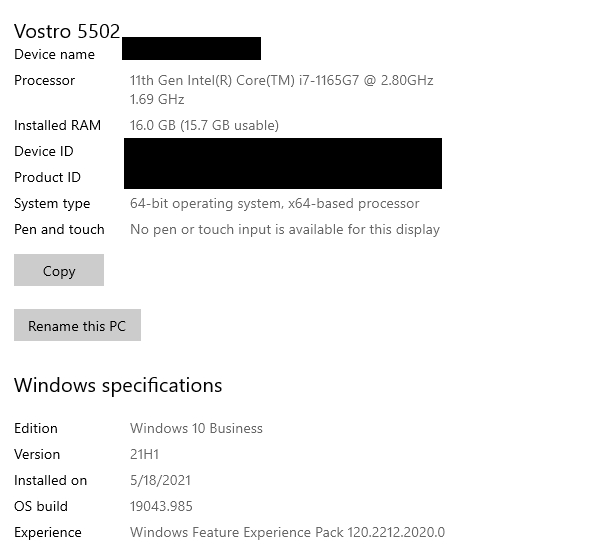Image resolution: width=596 pixels, height=549 pixels.
Task: Select the Experience label
Action: [48, 533]
